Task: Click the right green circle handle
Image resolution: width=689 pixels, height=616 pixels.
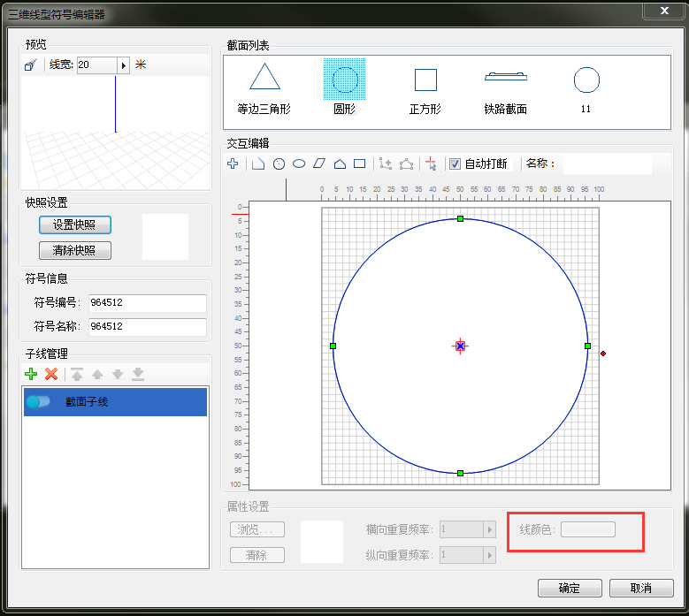Action: pyautogui.click(x=587, y=346)
